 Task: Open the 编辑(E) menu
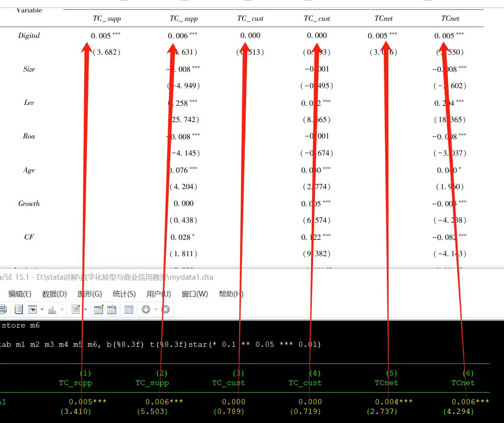pyautogui.click(x=20, y=294)
